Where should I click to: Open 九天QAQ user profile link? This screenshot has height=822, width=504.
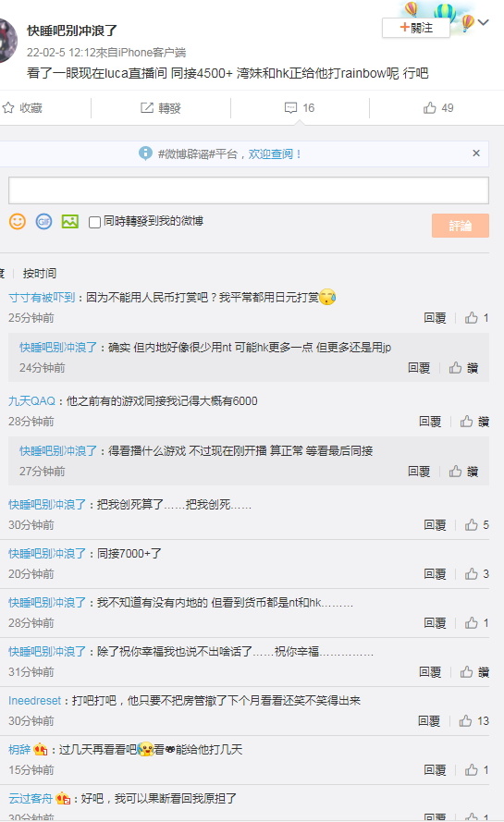31,401
